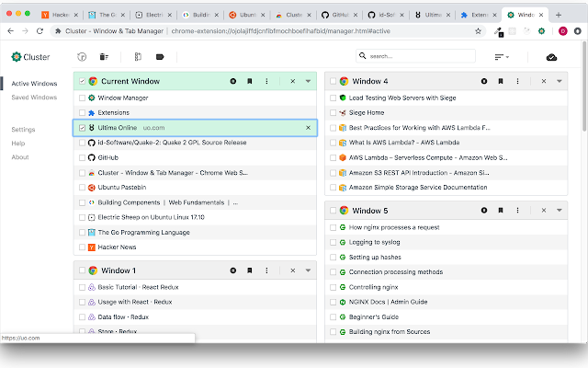Open the Load Testing Web Servers with Siege entry
Screen dimensions: 588x368
point(402,98)
